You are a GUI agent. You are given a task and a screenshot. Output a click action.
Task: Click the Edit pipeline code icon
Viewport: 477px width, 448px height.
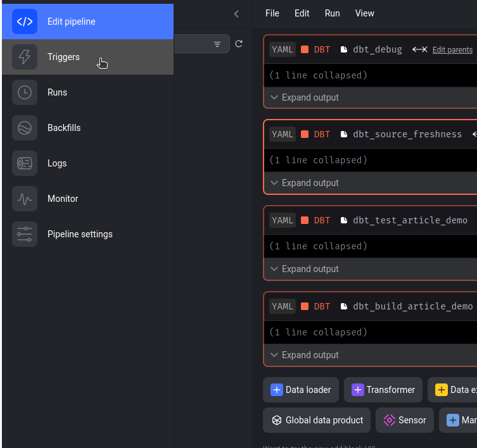(x=25, y=22)
